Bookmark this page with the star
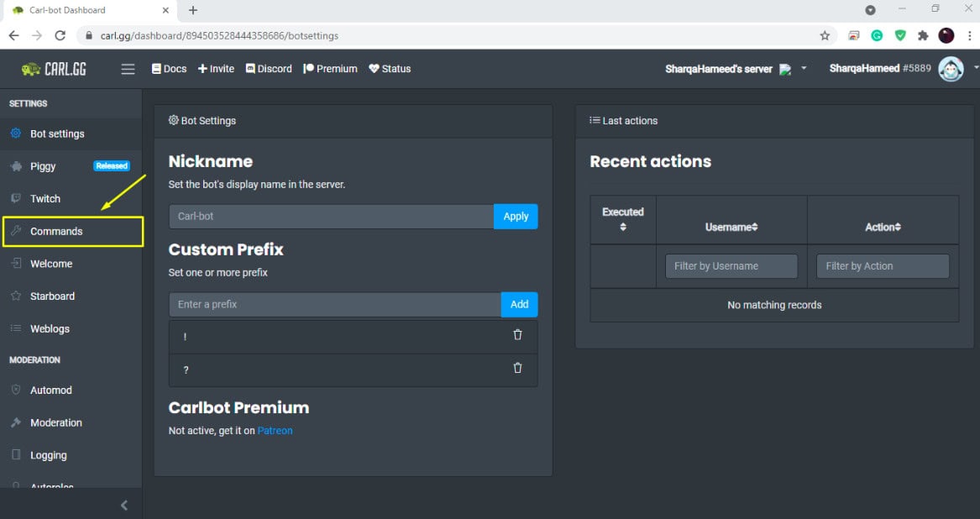Screen dimensions: 980x519 click(825, 35)
